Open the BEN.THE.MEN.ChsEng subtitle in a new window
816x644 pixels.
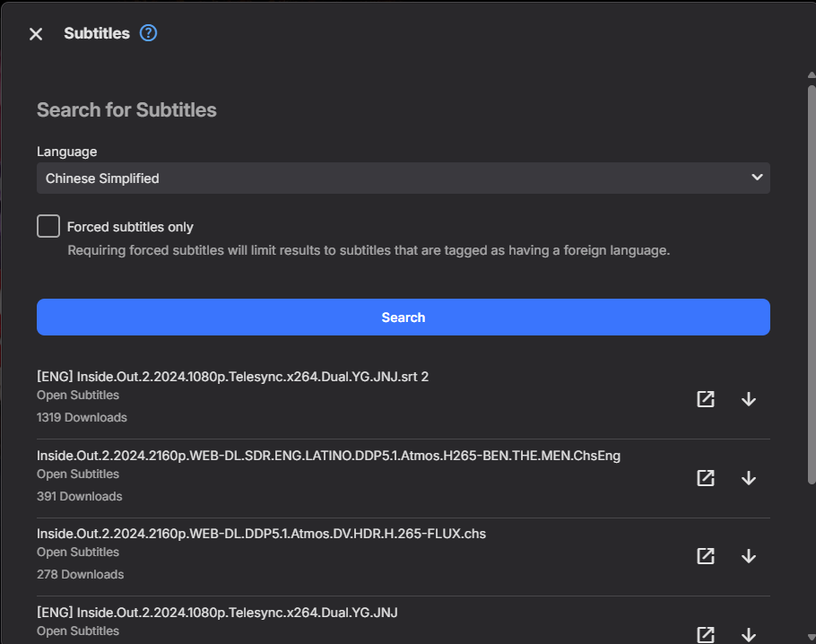(706, 478)
